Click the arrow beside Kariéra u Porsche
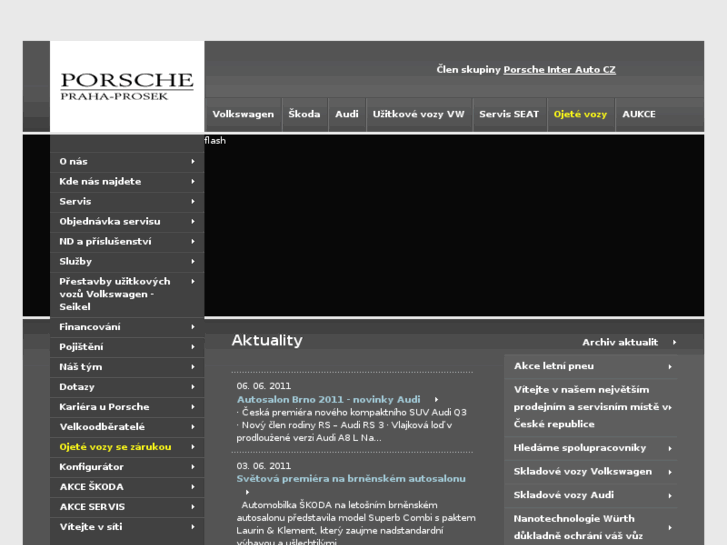Image resolution: width=727 pixels, height=545 pixels. coord(193,407)
